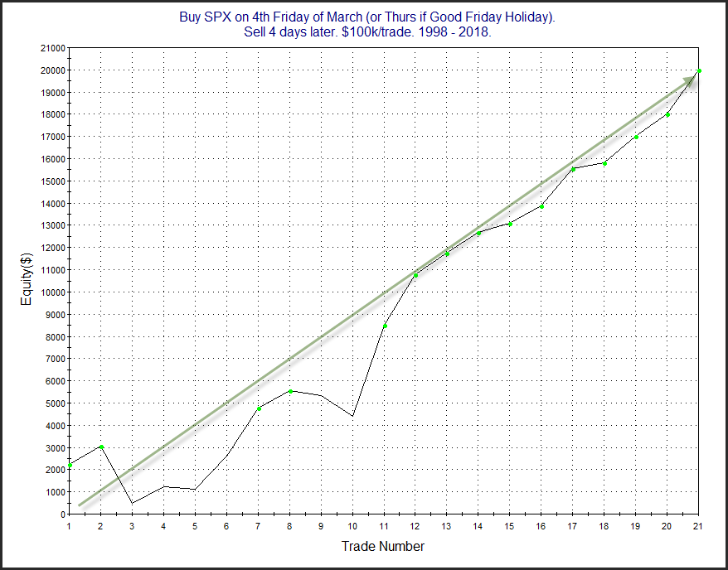Select the green data point at trade 11
Viewport: 728px width, 570px height.
point(385,326)
